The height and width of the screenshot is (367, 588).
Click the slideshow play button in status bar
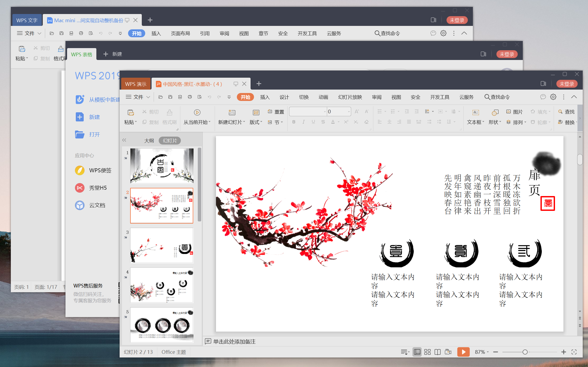463,352
